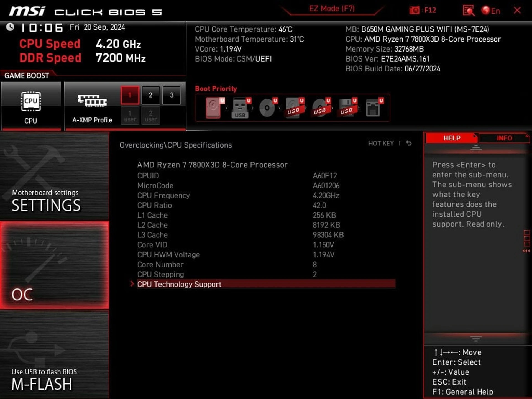Select the USB key boot device icon

tap(241, 108)
